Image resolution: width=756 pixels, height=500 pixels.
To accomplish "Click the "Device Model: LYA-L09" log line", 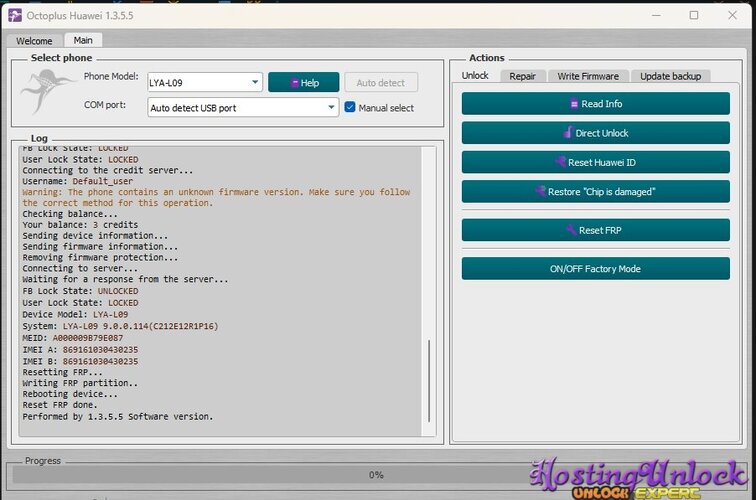I will [75, 314].
